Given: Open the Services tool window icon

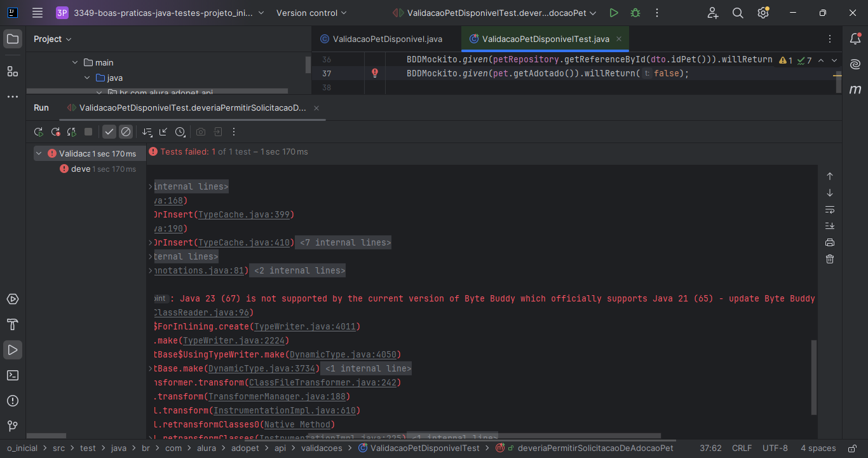Looking at the screenshot, I should 13,299.
